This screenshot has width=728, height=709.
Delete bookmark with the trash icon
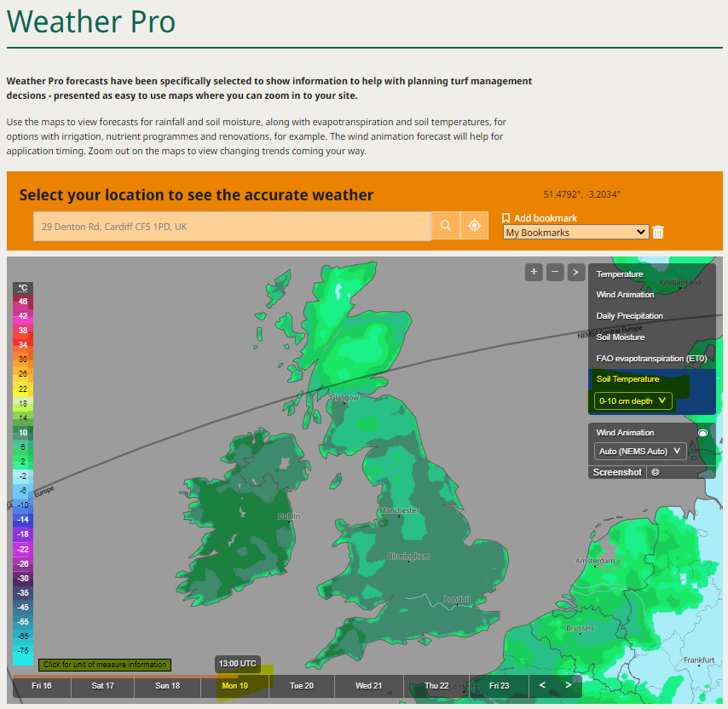658,232
